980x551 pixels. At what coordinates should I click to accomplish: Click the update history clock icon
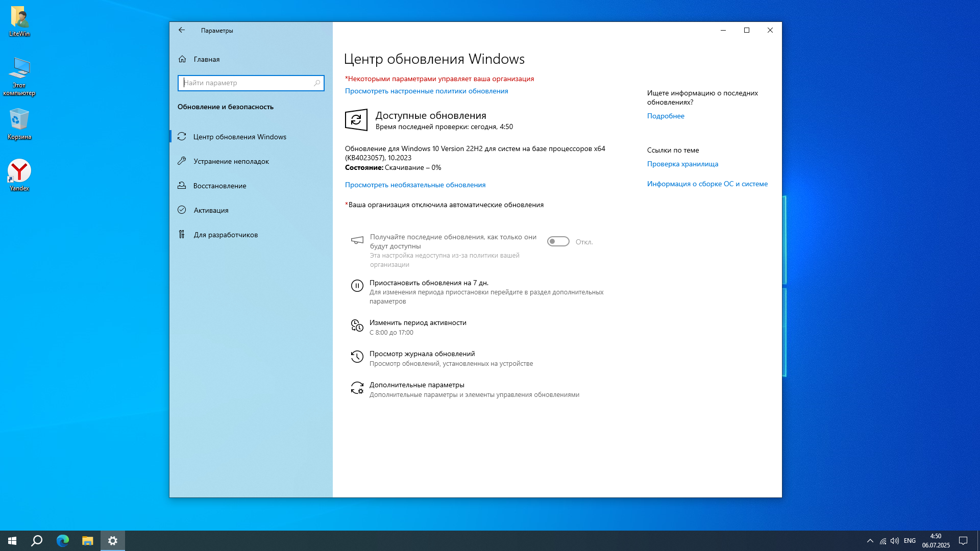point(357,357)
